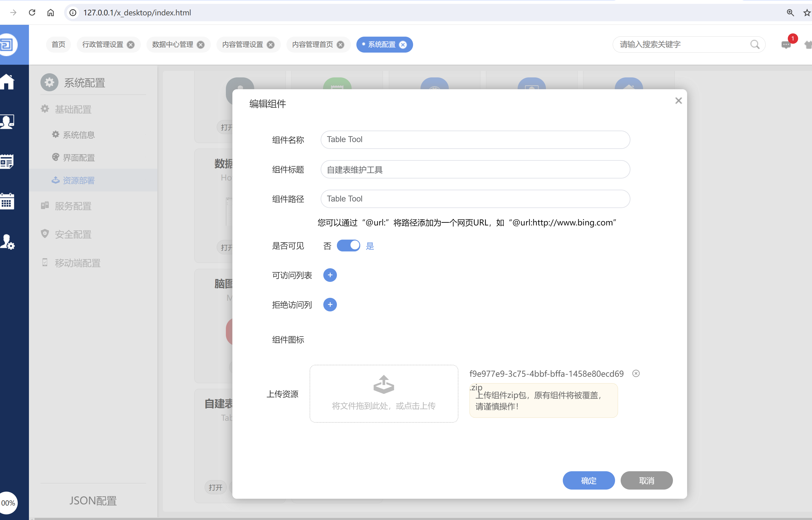Screen dimensions: 812x520
Task: Open 界面配置 in sidebar menu
Action: point(79,157)
